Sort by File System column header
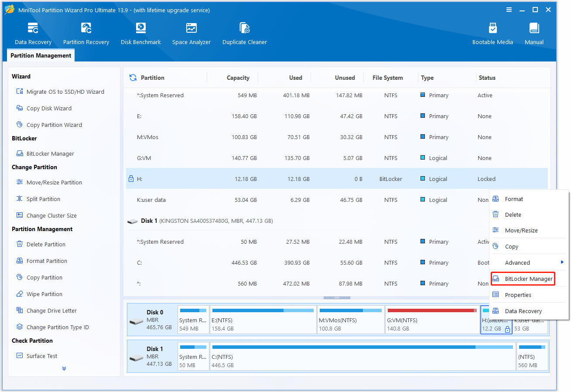The height and width of the screenshot is (392, 571). [x=388, y=78]
